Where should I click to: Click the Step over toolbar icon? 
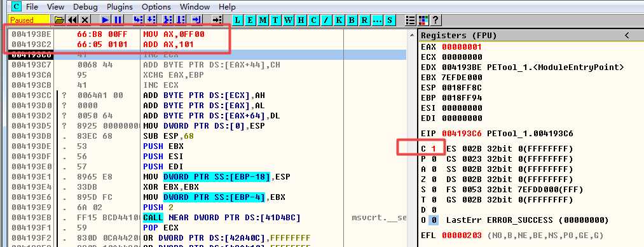click(x=151, y=20)
